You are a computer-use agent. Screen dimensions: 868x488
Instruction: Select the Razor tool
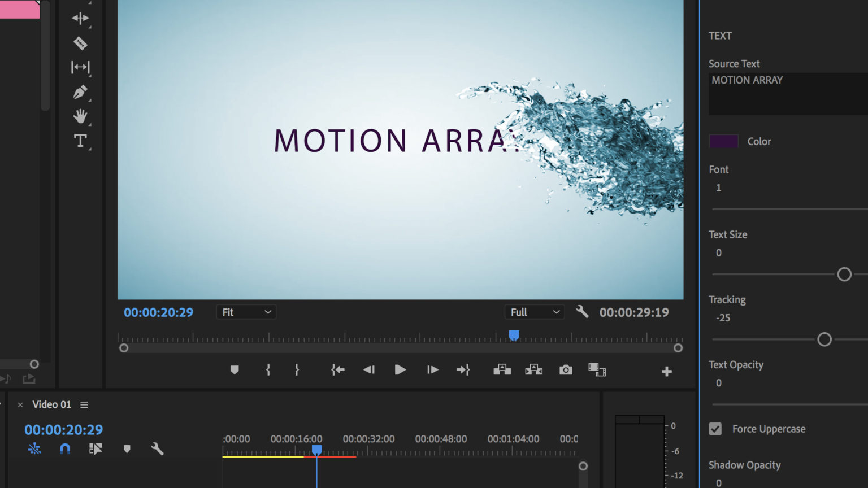[x=80, y=43]
